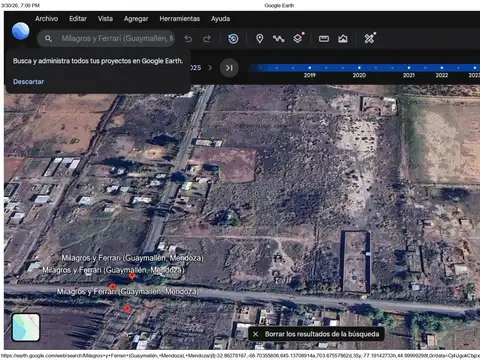This screenshot has height=360, width=480.
Task: Select the measure distance ruler tool
Action: point(324,39)
